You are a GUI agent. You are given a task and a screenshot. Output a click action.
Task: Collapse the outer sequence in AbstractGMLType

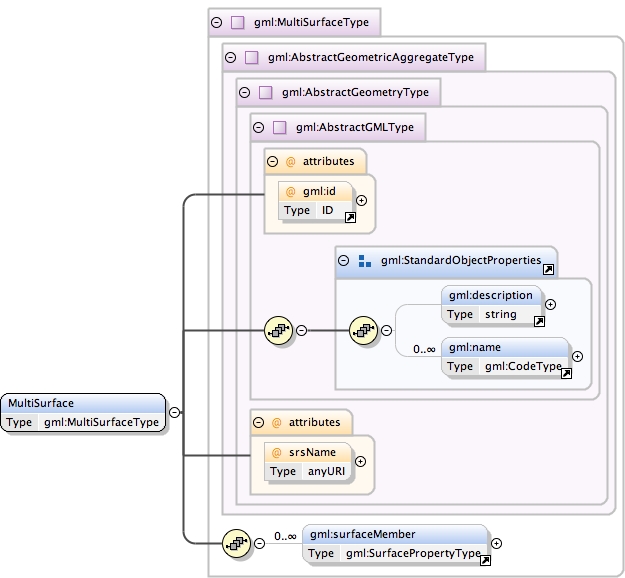point(301,330)
